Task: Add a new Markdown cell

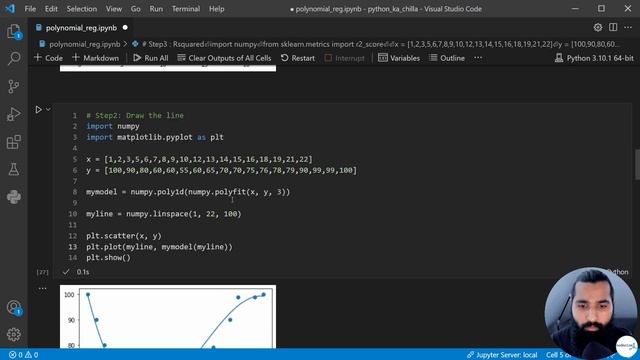Action: 96,58
